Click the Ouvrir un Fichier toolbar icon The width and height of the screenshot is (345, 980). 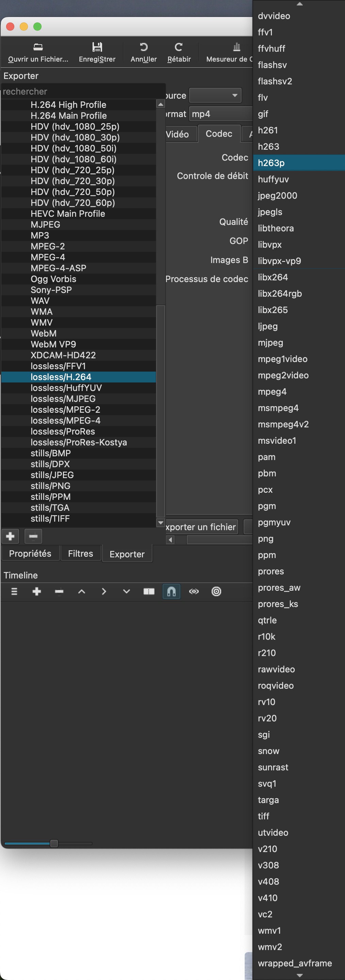[38, 47]
